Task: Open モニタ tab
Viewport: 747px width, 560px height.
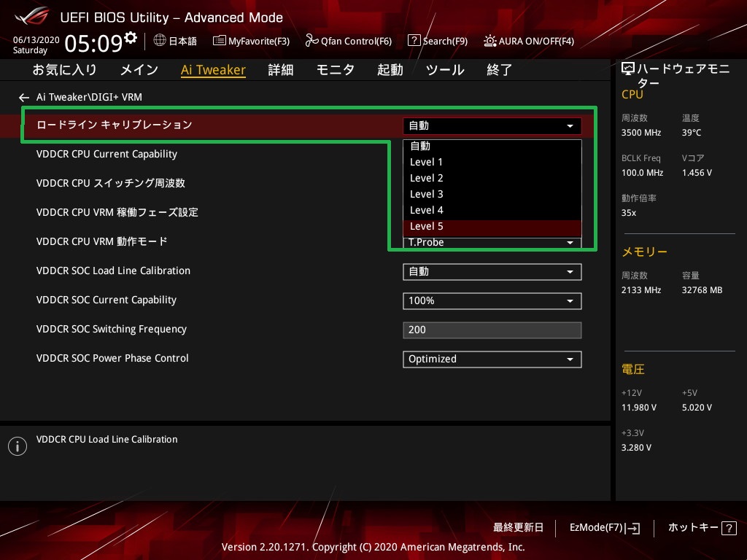Action: [336, 70]
